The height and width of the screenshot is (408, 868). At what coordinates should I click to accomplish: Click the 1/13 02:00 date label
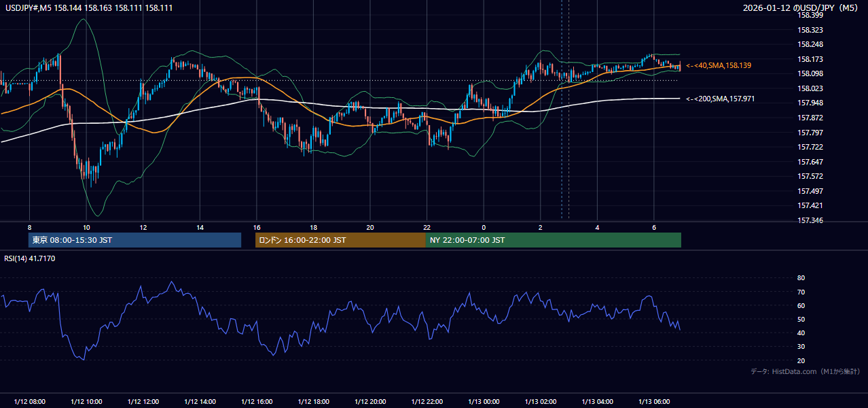[540, 401]
